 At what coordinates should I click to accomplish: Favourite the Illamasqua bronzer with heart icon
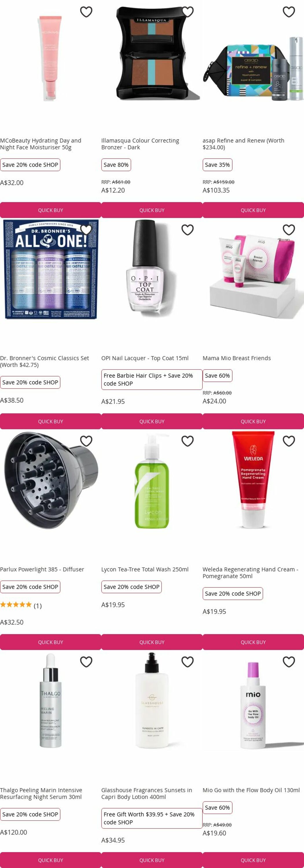(187, 12)
